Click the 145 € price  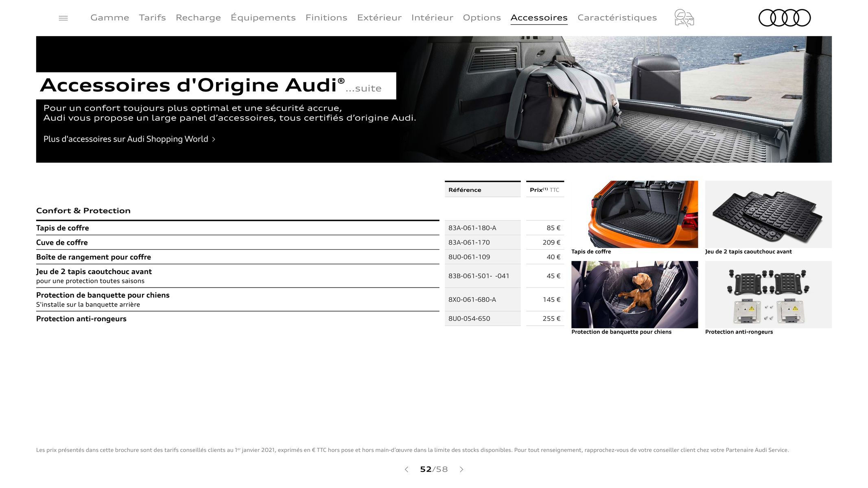tap(551, 299)
